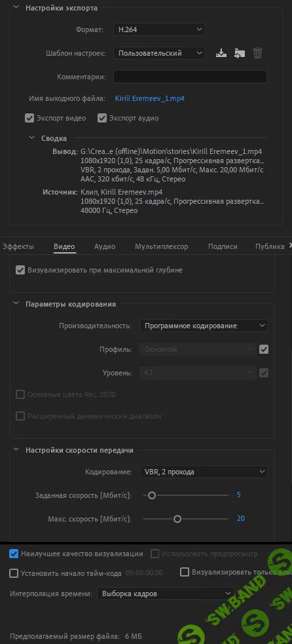Open the Профиль Основной dropdown
Image resolution: width=292 pixels, height=644 pixels.
(198, 350)
